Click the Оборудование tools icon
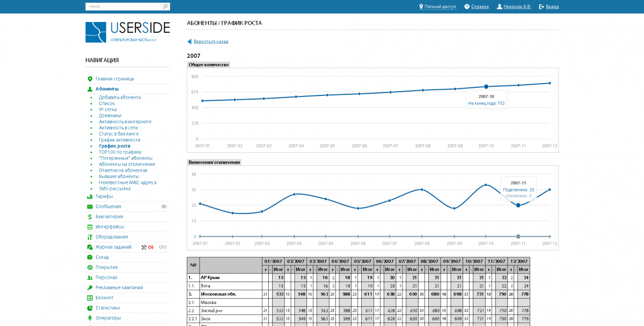644x326 pixels. coord(90,237)
